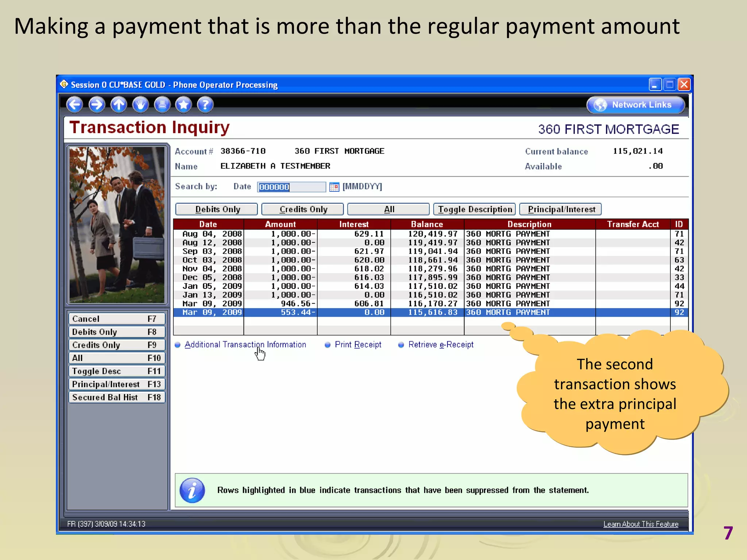Select Cancel F7 in side menu
Viewport: 747px width, 560px height.
[x=117, y=319]
